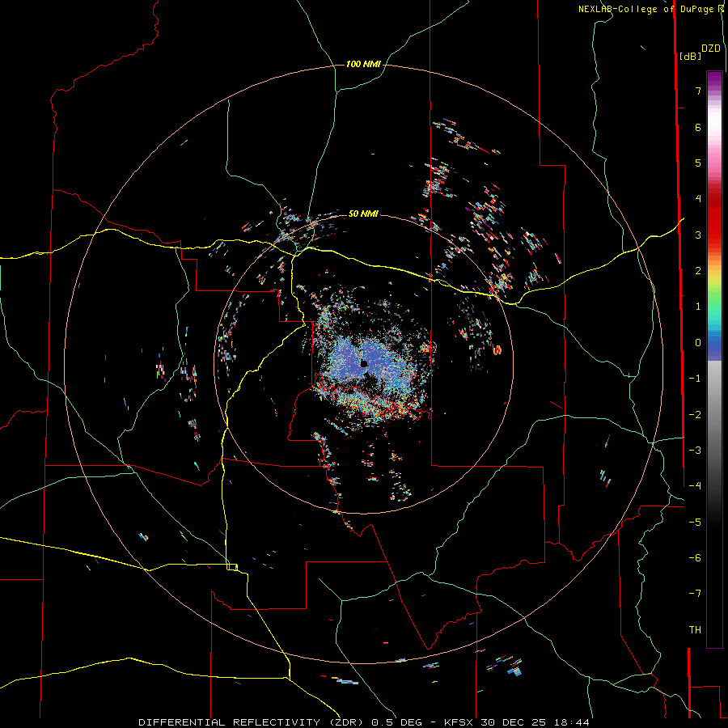Click the 3 dB value on the legend
The image size is (728, 728).
698,235
